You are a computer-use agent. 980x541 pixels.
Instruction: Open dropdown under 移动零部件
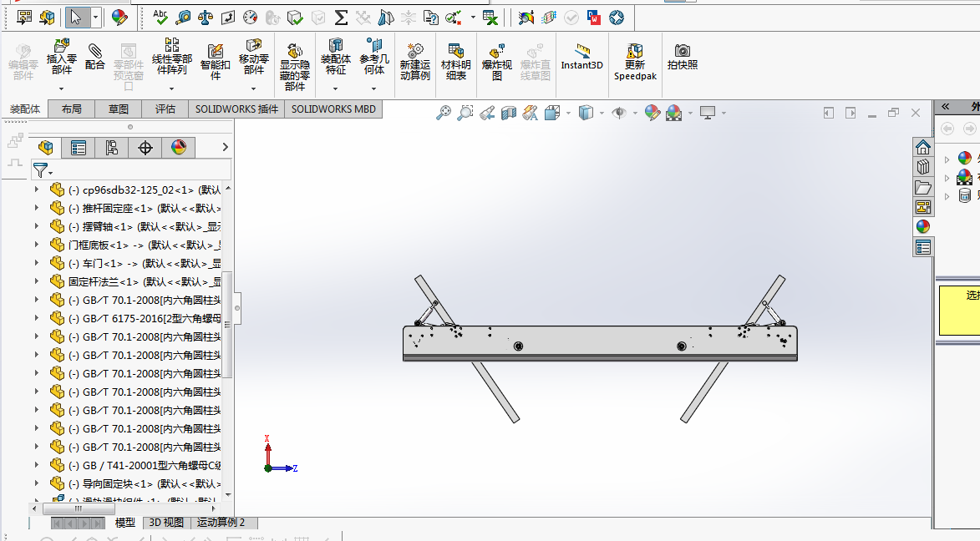pos(253,88)
